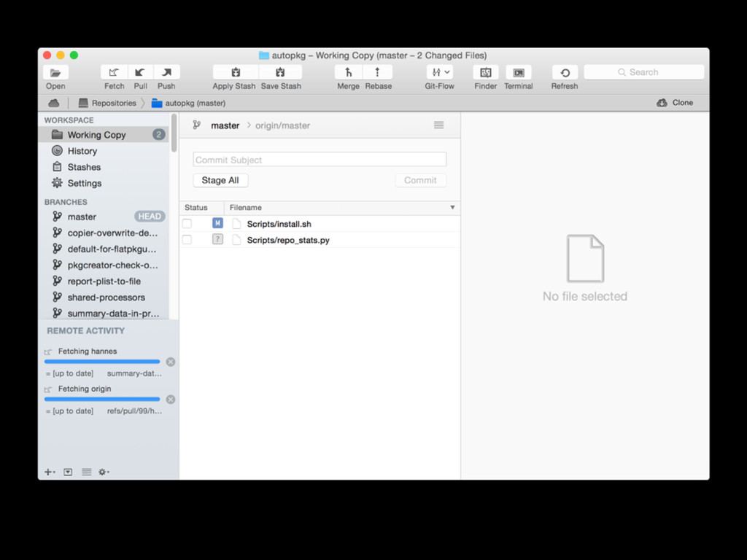Click master branch name in header
The width and height of the screenshot is (747, 560).
click(x=225, y=125)
